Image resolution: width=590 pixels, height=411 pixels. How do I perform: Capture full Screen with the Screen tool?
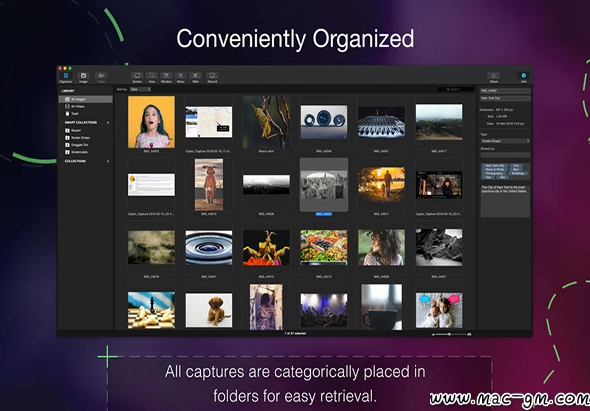(x=137, y=77)
